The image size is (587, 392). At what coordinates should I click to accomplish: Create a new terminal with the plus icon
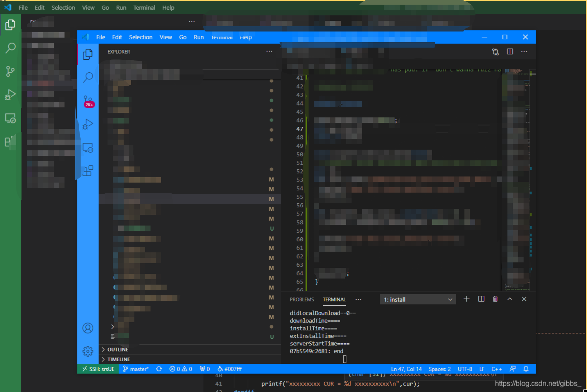point(466,299)
